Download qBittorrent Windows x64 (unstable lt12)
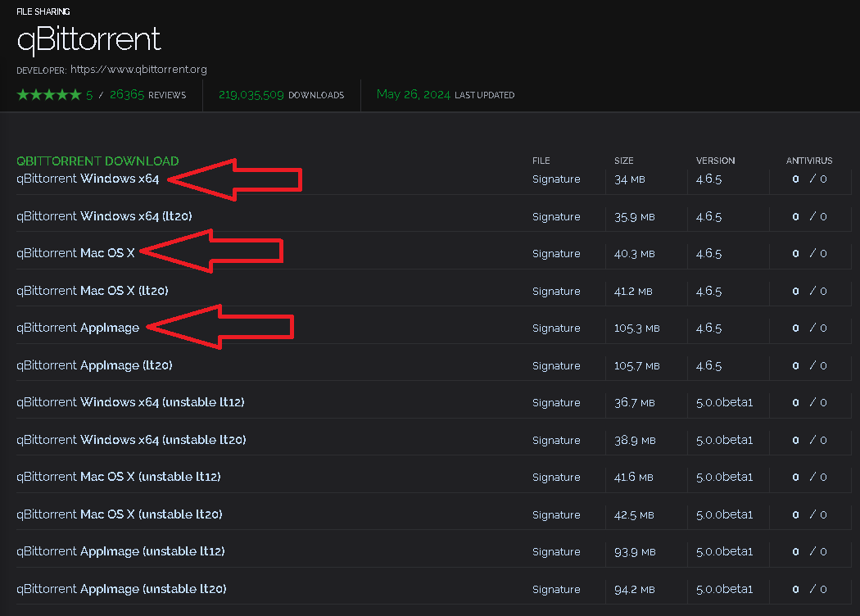The height and width of the screenshot is (616, 860). click(130, 402)
